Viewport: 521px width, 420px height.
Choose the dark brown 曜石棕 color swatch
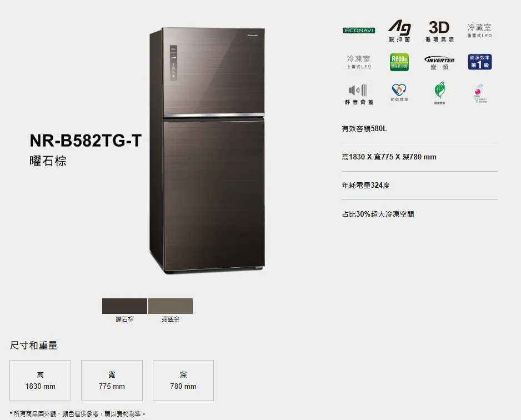tap(124, 306)
